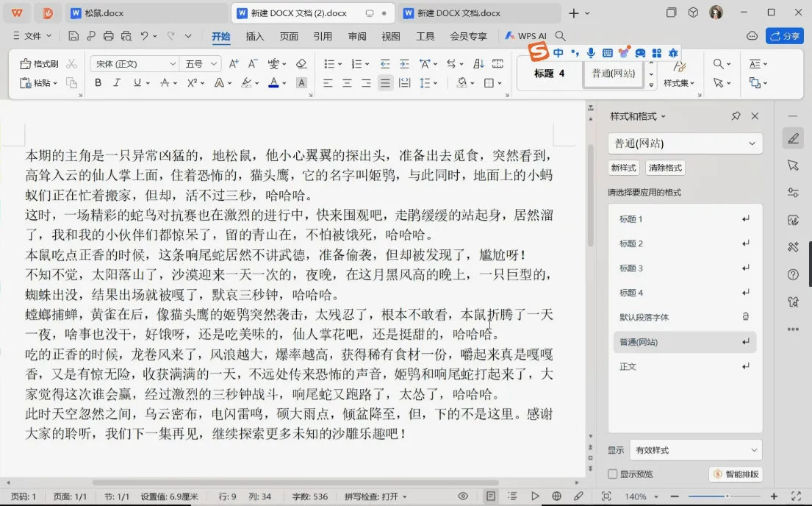Screen dimensions: 812x506
Task: Click the sidebar help question mark icon
Action: coord(793,275)
